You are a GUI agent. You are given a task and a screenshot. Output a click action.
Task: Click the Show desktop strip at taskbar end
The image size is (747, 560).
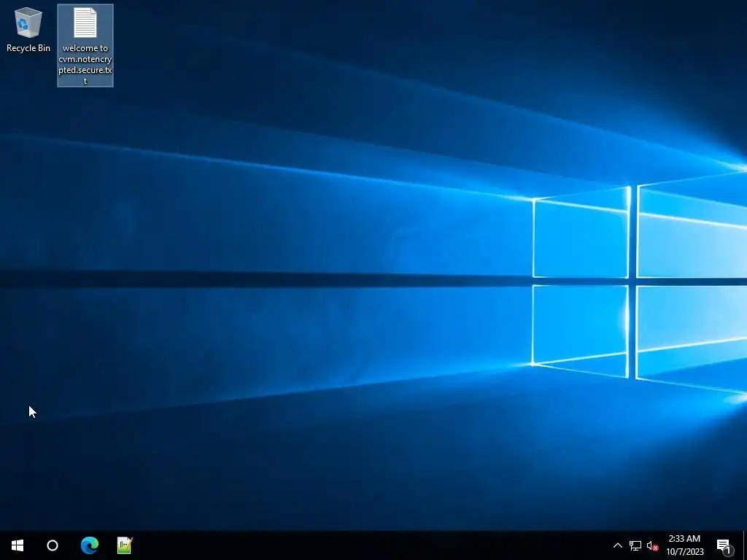[x=745, y=545]
